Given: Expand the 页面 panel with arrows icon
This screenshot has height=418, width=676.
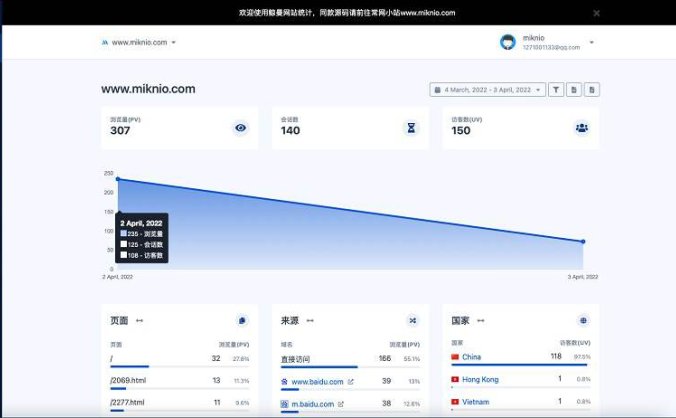Looking at the screenshot, I should tap(139, 321).
